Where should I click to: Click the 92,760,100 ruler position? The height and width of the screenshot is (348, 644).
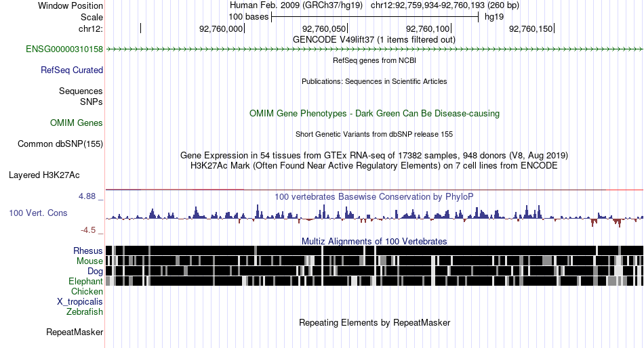pyautogui.click(x=428, y=28)
